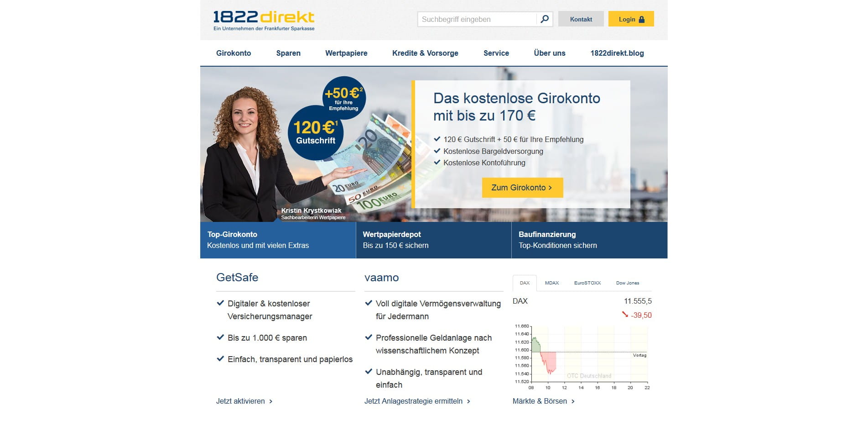This screenshot has width=868, height=421.
Task: Click the "Vortag" chart label
Action: pyautogui.click(x=639, y=355)
